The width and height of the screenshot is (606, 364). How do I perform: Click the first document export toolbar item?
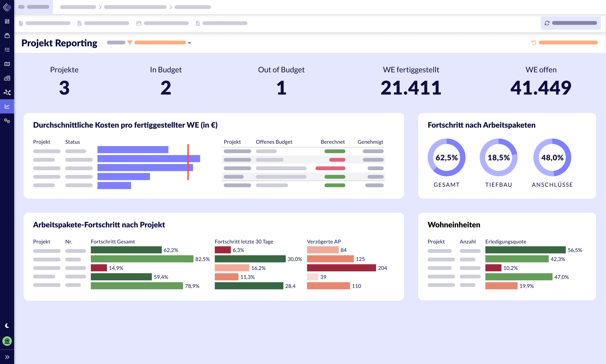[45, 23]
